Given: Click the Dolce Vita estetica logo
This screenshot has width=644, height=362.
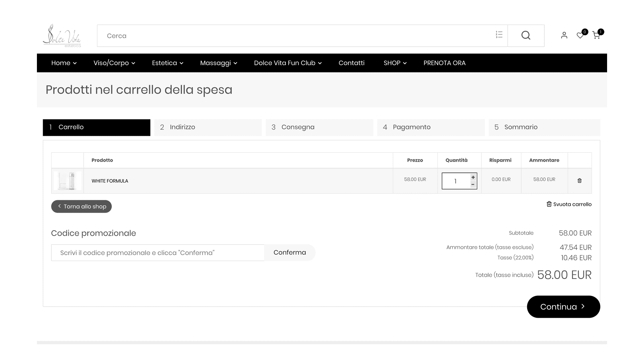Looking at the screenshot, I should (x=62, y=36).
